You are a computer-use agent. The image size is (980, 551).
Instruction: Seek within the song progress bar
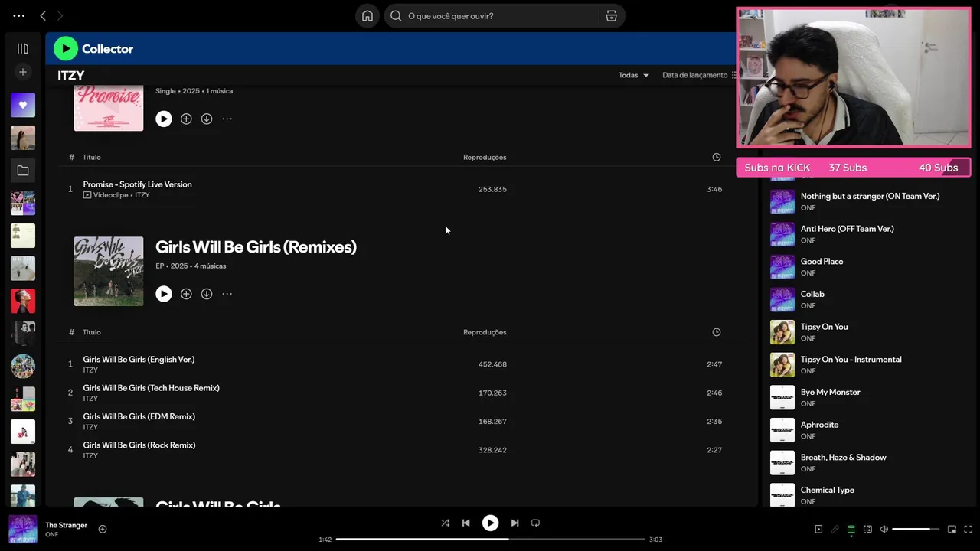click(491, 540)
